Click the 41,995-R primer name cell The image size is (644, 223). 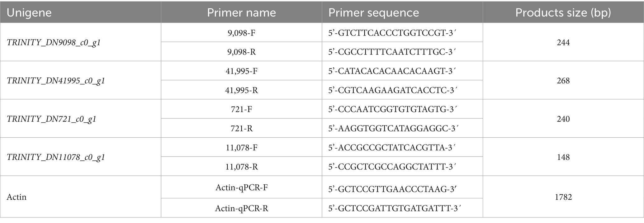coord(241,90)
